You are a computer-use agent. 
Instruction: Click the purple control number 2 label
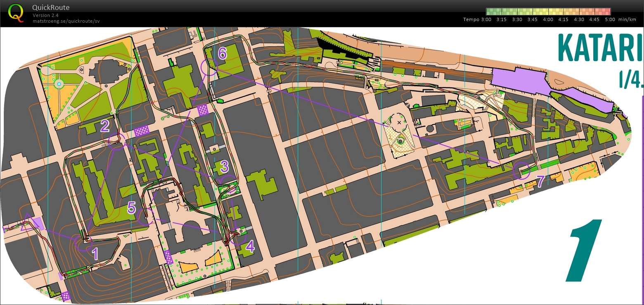click(x=105, y=125)
